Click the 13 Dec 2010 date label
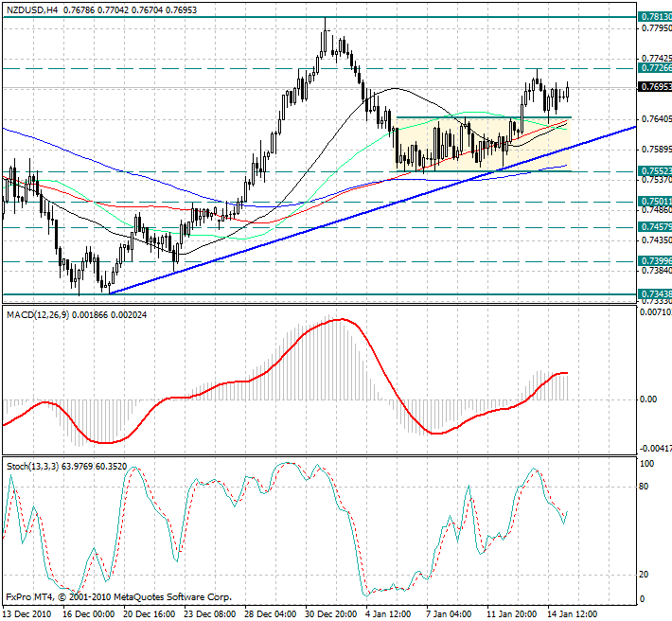Viewport: 672px width, 621px height. pyautogui.click(x=27, y=614)
